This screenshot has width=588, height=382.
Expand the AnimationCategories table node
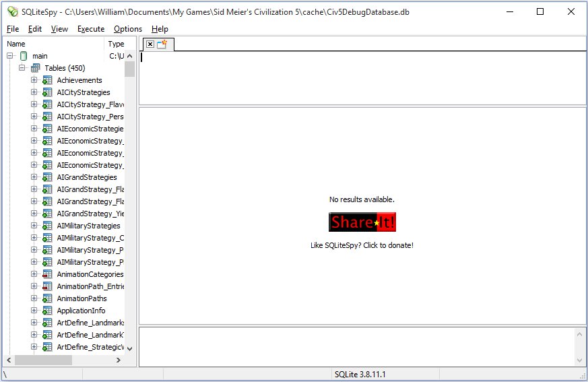(x=34, y=274)
